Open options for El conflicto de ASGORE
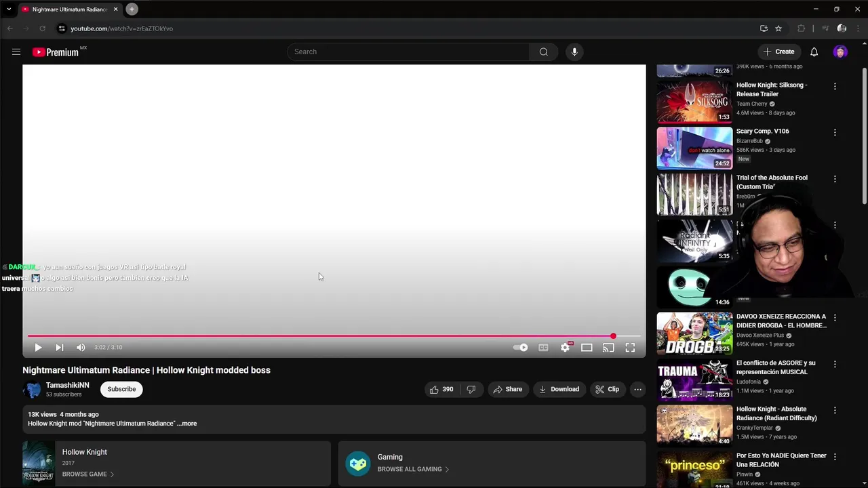 pos(835,364)
